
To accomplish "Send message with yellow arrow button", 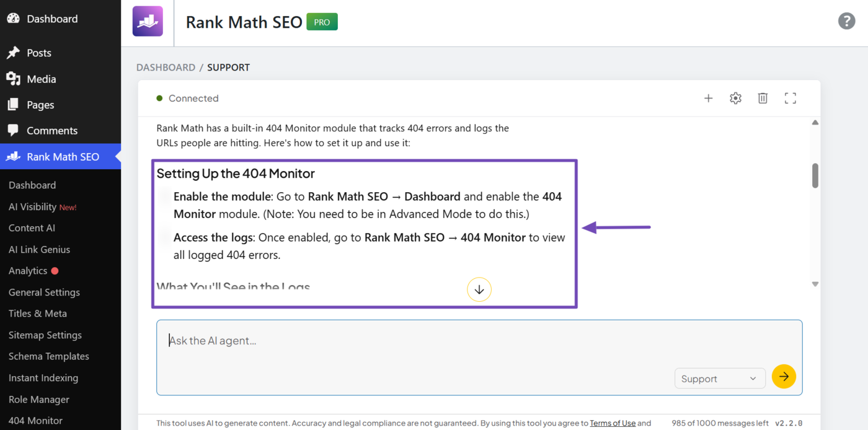I will (x=784, y=377).
